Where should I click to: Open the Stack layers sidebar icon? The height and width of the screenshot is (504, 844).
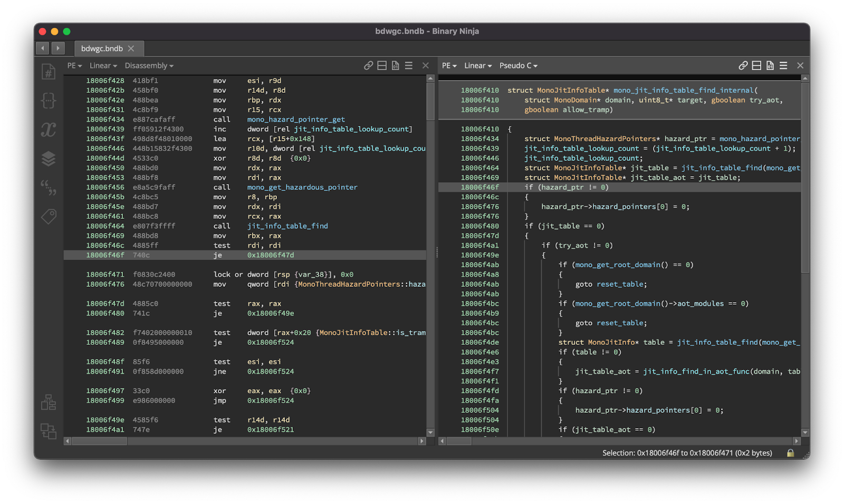click(x=49, y=159)
